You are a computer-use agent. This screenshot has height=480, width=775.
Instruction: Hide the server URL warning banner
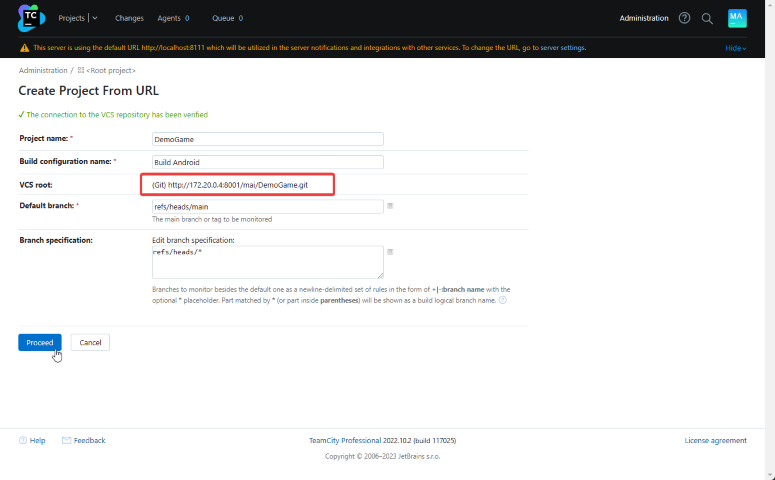(x=736, y=48)
